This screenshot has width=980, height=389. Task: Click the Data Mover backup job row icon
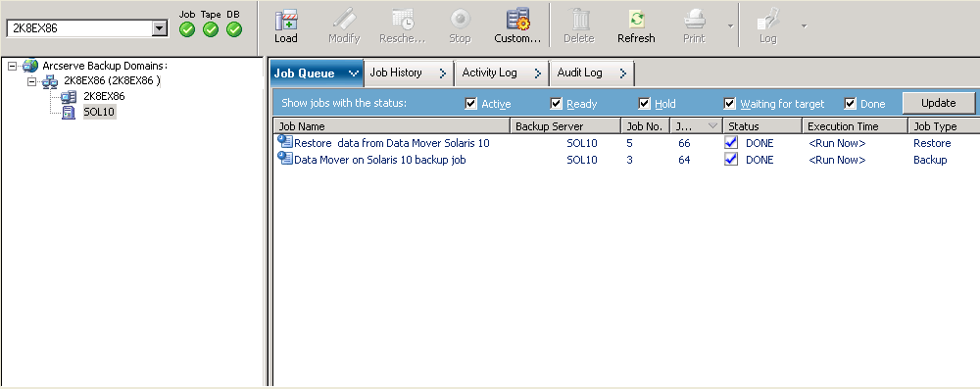click(x=285, y=159)
